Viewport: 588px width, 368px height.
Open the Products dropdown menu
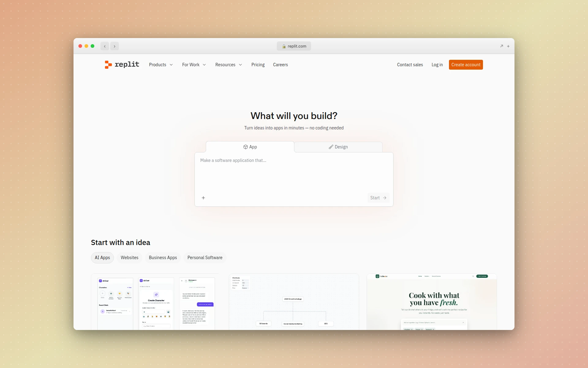coord(161,65)
